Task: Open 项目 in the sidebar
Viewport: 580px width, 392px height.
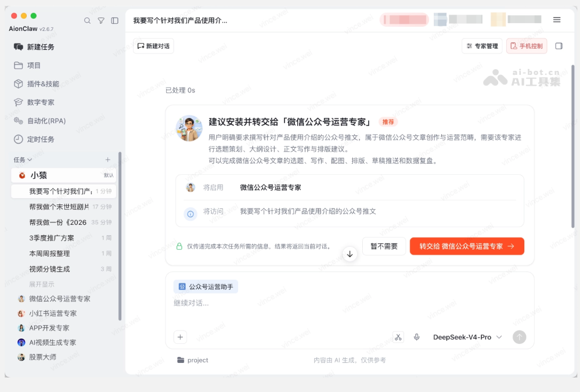Action: point(27,66)
